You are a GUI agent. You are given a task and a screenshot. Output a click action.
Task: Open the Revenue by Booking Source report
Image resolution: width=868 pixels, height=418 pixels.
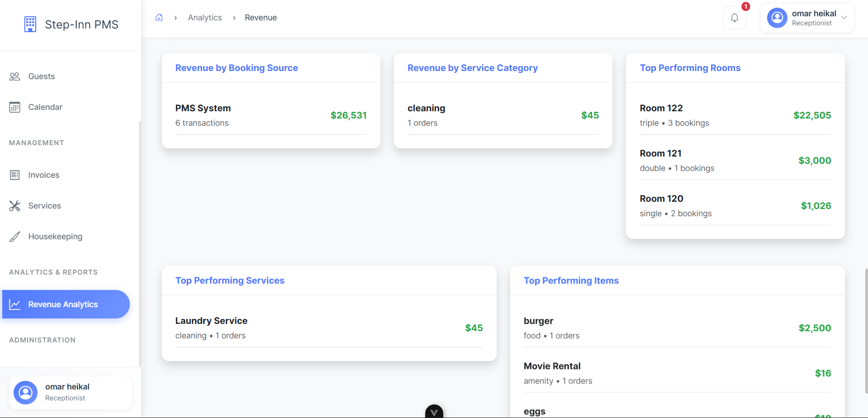pyautogui.click(x=236, y=68)
